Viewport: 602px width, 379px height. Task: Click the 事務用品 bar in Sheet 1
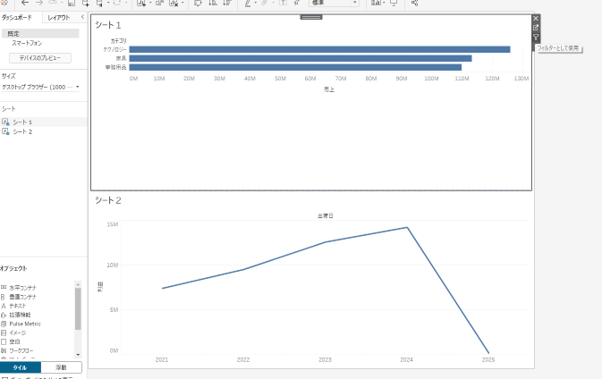click(295, 67)
